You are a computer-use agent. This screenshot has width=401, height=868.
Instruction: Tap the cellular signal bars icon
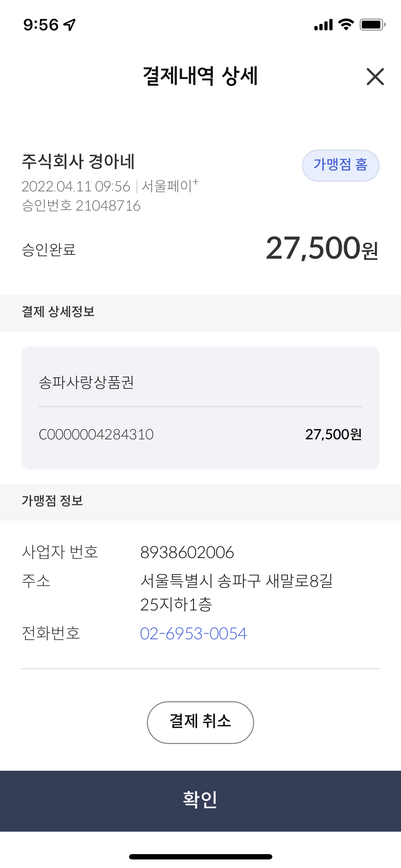coord(323,25)
